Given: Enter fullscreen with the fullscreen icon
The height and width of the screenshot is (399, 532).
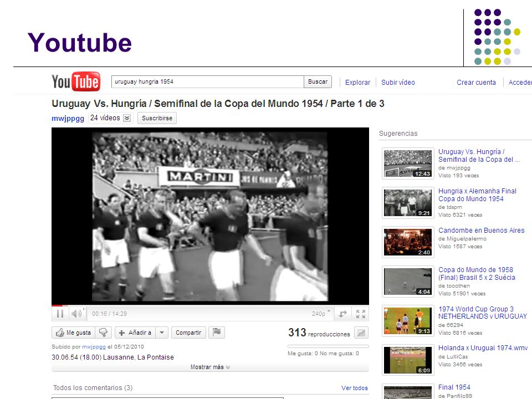Looking at the screenshot, I should (x=361, y=314).
